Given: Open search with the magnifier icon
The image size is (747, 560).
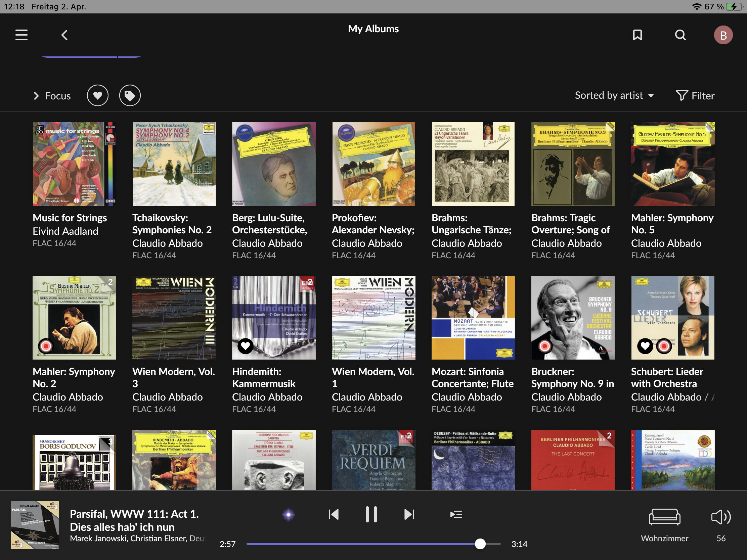Looking at the screenshot, I should [x=680, y=35].
